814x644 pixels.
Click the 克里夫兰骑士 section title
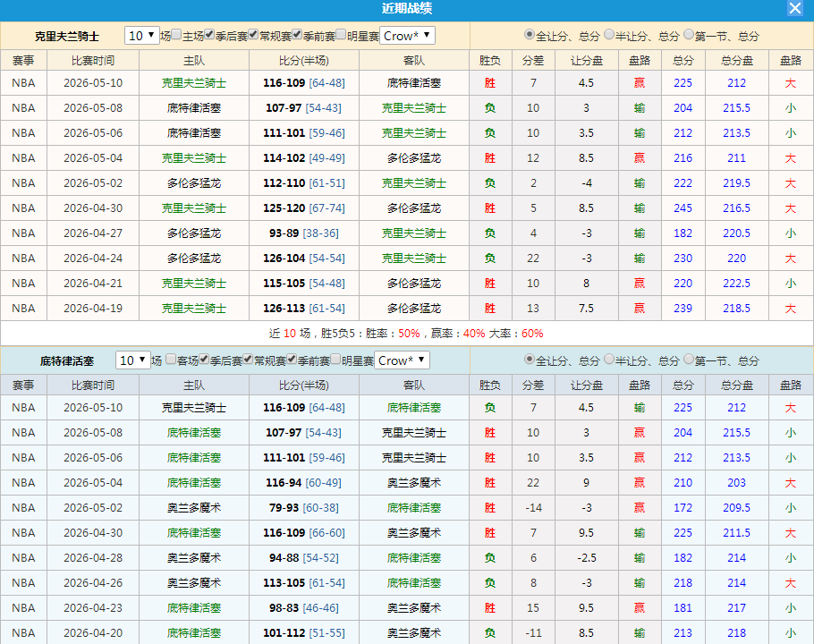coord(66,37)
